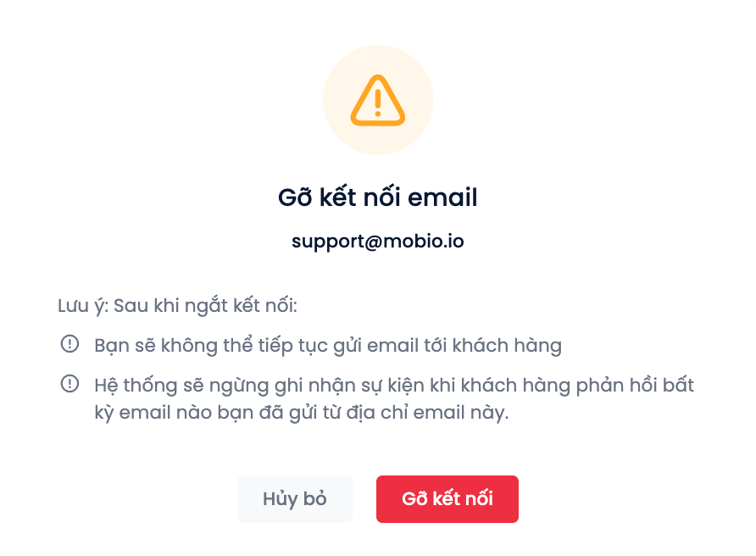Click info icon beside 'Bạn sẽ không thể'
Viewport: 756px width, 556px height.
69,344
